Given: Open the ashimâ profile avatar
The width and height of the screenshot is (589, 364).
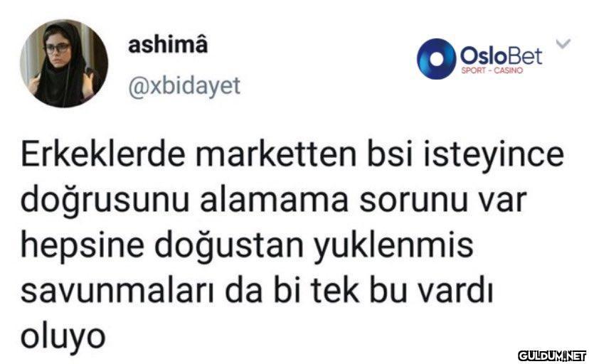Looking at the screenshot, I should (x=64, y=63).
